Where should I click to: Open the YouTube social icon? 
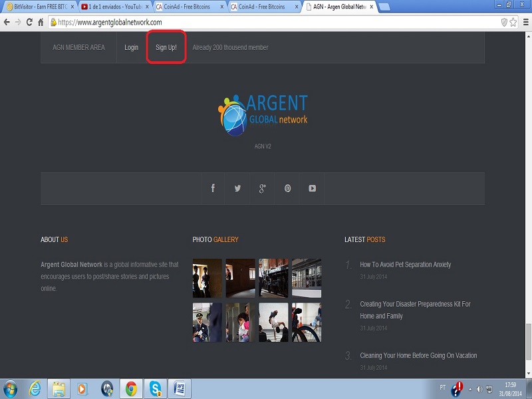312,188
